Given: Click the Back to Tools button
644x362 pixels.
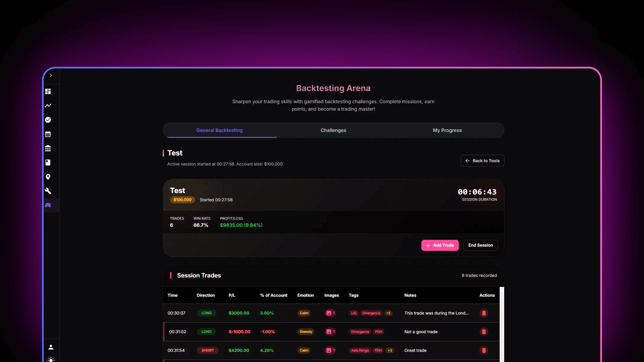Looking at the screenshot, I should pos(482,161).
